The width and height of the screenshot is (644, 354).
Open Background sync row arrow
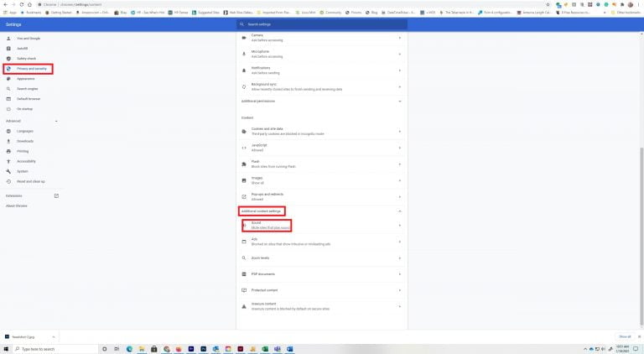point(400,86)
